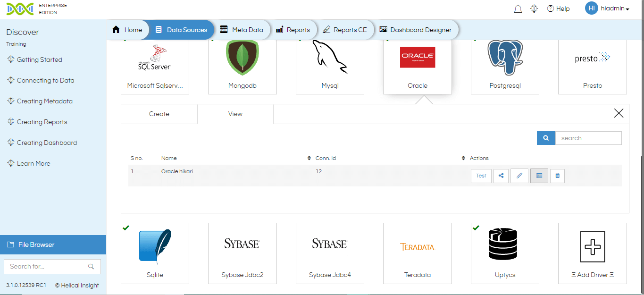Select the Mongodb data source tile
Viewport: 644px width, 295px height.
pyautogui.click(x=243, y=67)
